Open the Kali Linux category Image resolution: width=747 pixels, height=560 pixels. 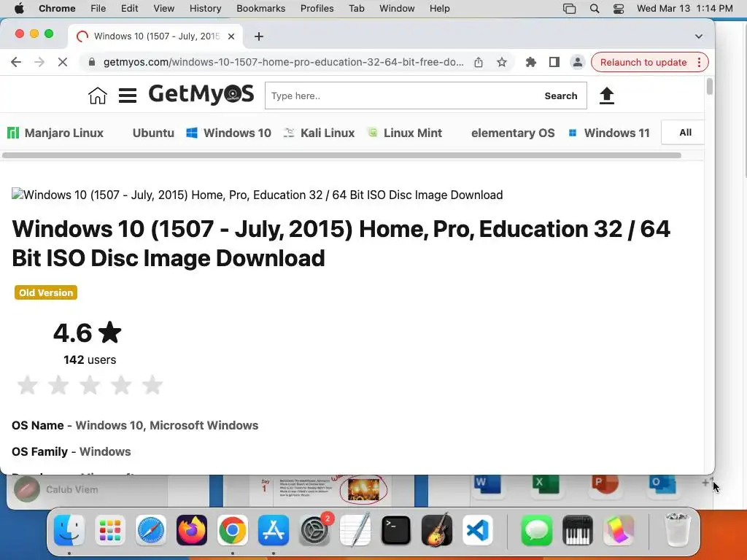point(320,133)
